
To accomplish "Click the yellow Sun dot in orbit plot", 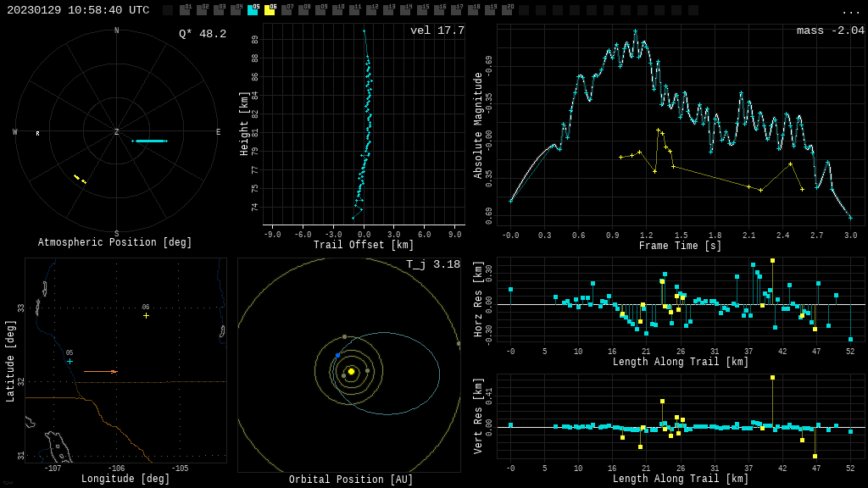I will coord(351,371).
